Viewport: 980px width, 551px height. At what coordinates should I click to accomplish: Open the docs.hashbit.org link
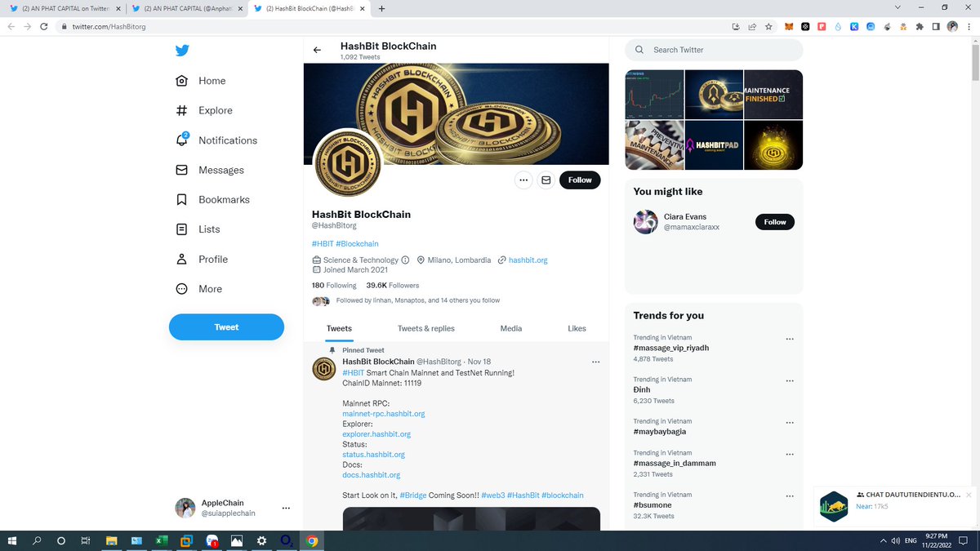pyautogui.click(x=371, y=475)
